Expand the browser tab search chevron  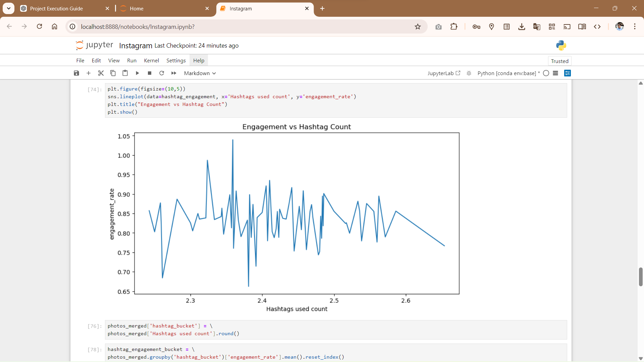pos(8,8)
